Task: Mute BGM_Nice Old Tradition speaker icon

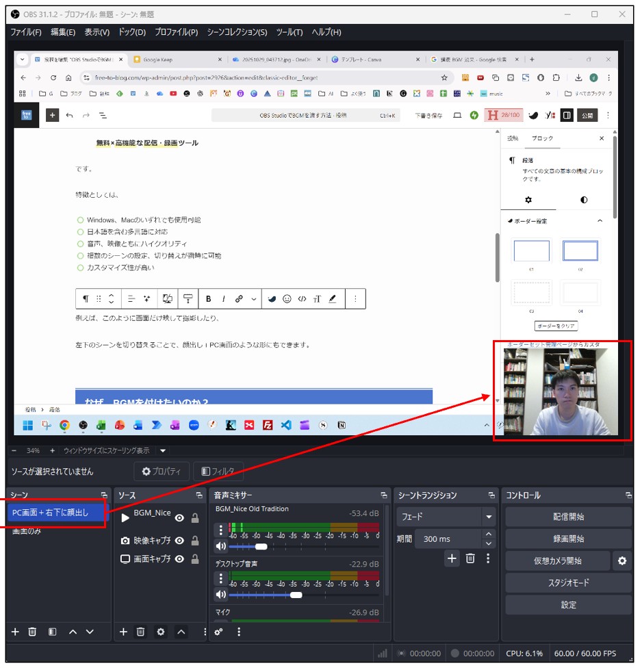Action: (x=220, y=546)
